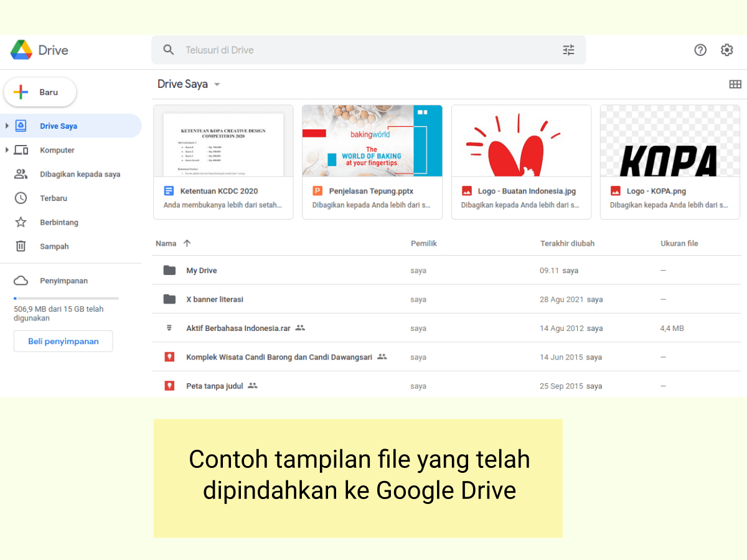The width and height of the screenshot is (747, 560).
Task: Click the Help question mark icon
Action: click(x=700, y=50)
